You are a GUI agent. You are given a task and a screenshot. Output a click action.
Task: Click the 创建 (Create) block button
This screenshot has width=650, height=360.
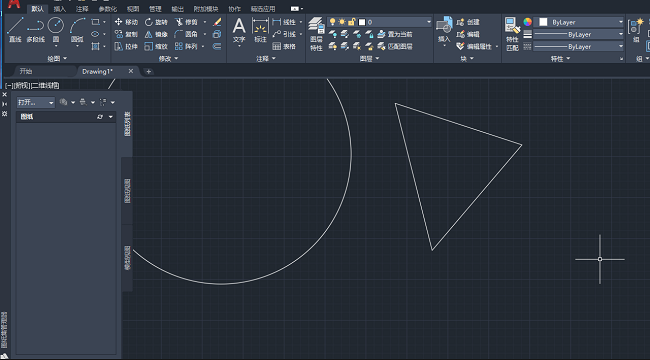[468, 22]
